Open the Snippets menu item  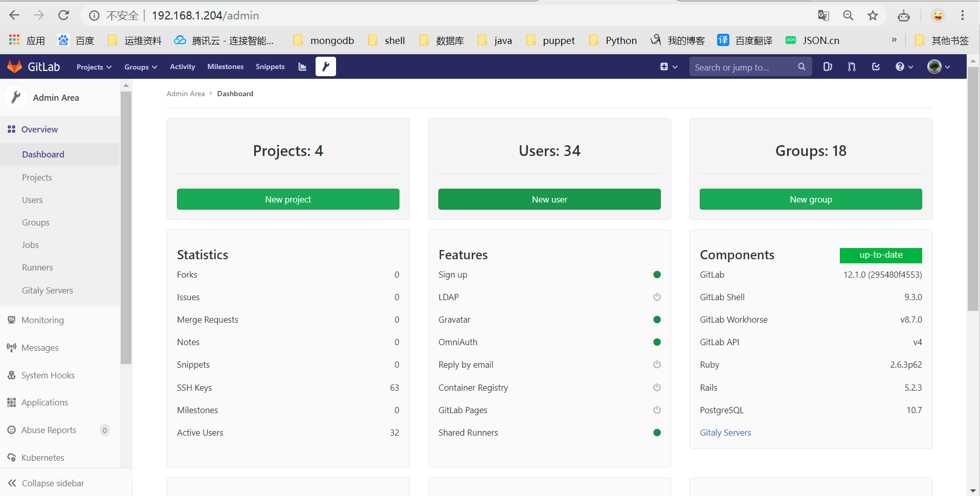click(270, 66)
